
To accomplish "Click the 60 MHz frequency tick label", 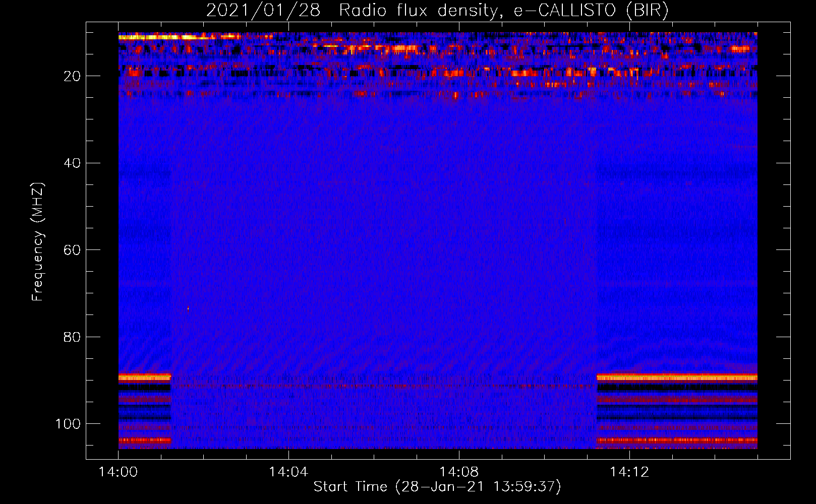I will 72,250.
